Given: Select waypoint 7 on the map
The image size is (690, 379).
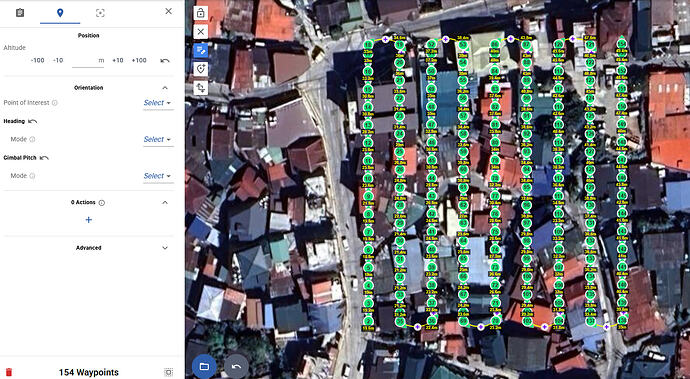Looking at the screenshot, I should coord(369,232).
